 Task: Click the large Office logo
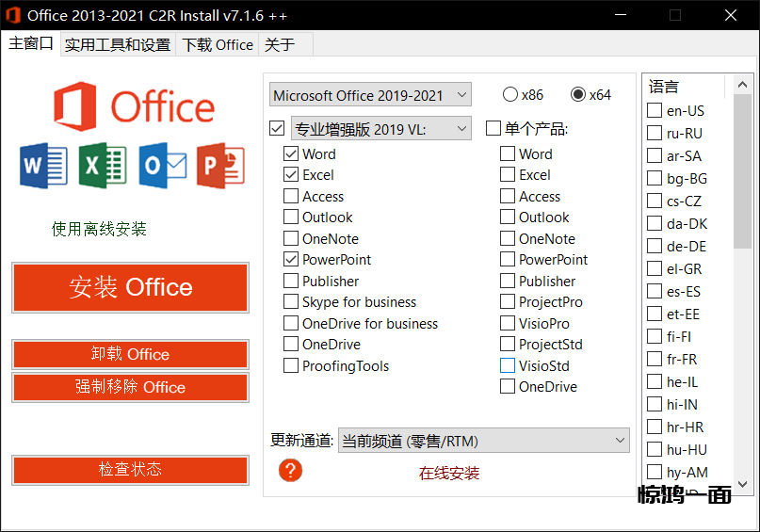[x=134, y=106]
